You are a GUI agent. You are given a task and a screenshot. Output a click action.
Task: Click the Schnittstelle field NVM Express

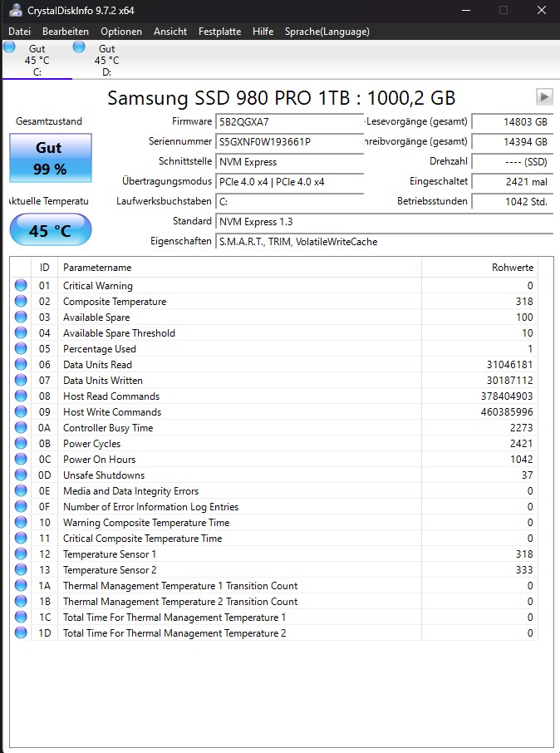(289, 162)
